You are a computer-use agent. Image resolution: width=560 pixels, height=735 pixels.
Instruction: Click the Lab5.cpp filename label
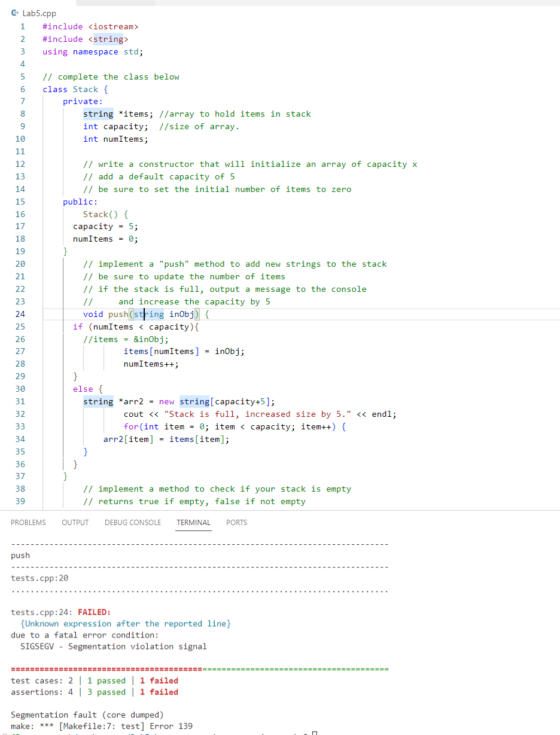coord(39,13)
